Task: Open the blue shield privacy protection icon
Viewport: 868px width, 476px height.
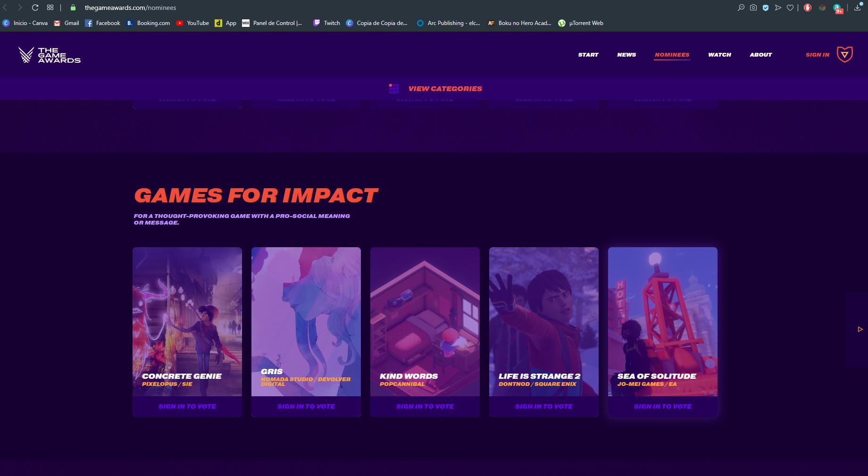Action: [x=766, y=8]
